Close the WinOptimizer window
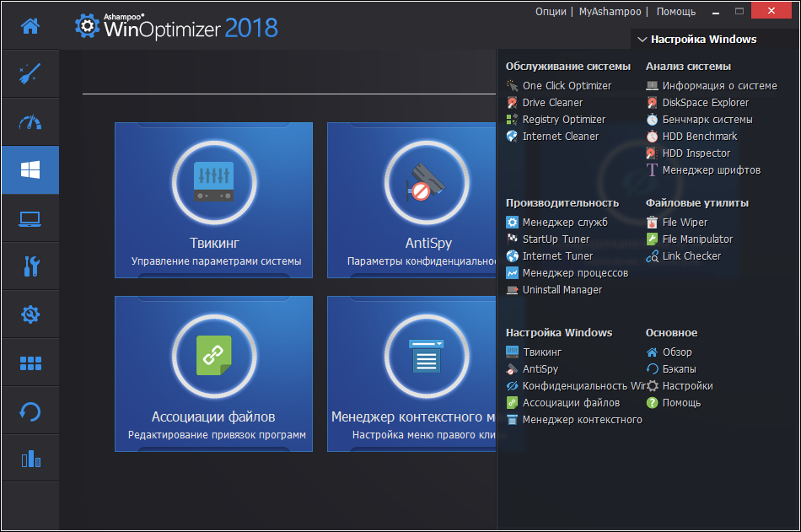801x532 pixels. tap(771, 11)
